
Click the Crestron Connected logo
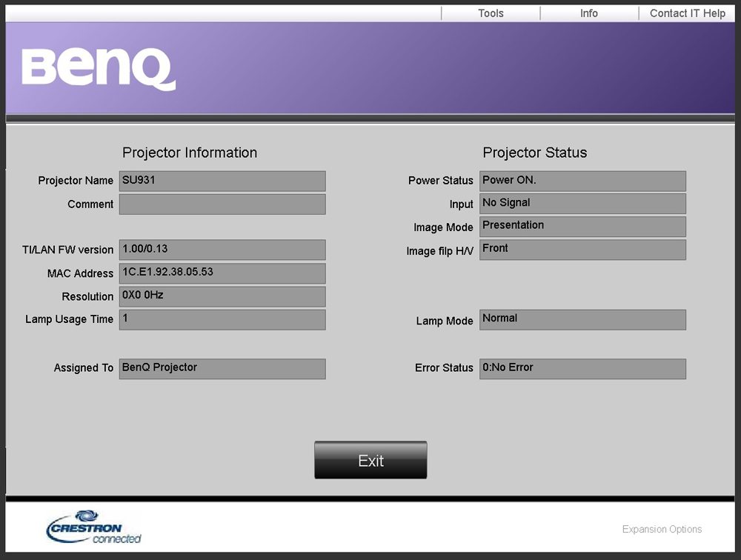(94, 527)
